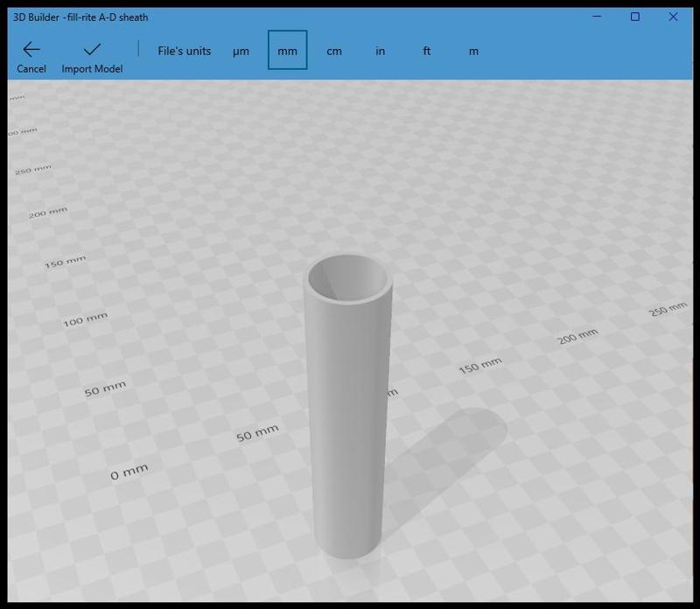This screenshot has height=609, width=700.
Task: Select ft as the file's units
Action: (427, 51)
